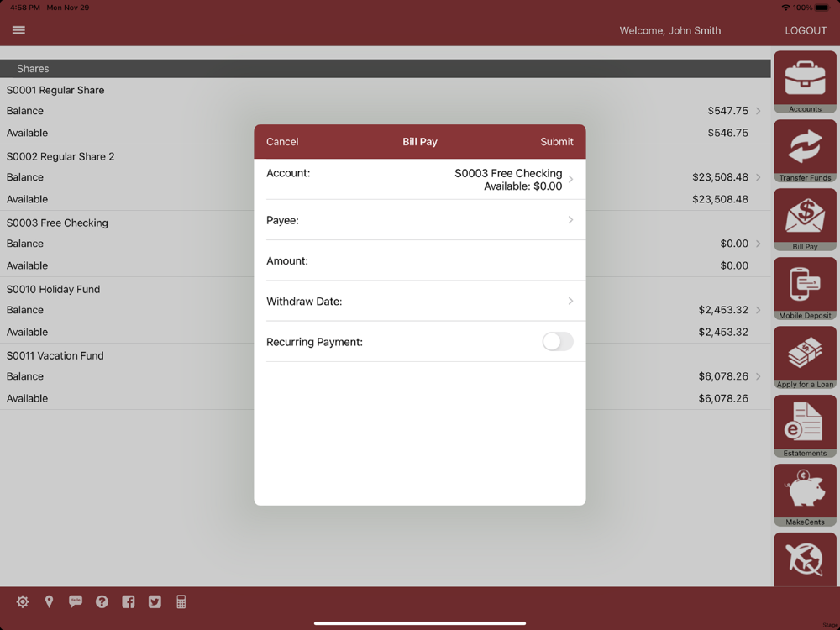Click the $2,453.32 Holiday Fund balance
840x630 pixels.
pos(723,310)
